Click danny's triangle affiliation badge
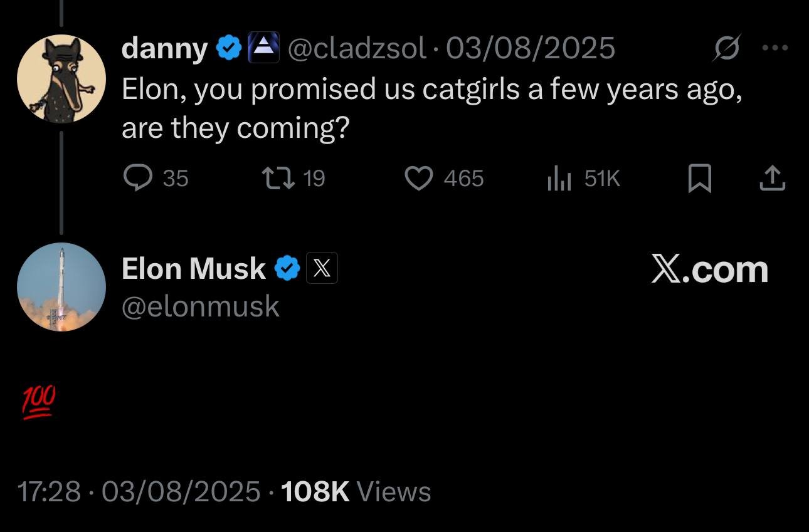809x532 pixels. (263, 48)
